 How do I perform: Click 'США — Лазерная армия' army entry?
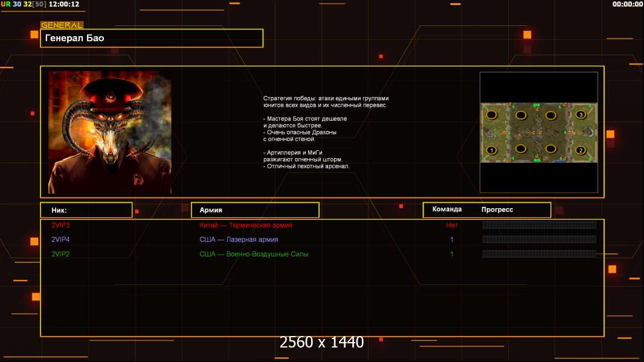coord(239,240)
